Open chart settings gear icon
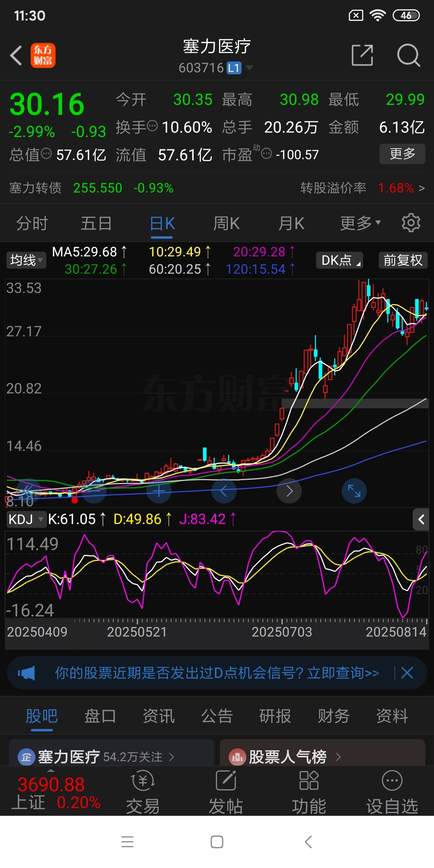The height and width of the screenshot is (868, 434). click(411, 223)
